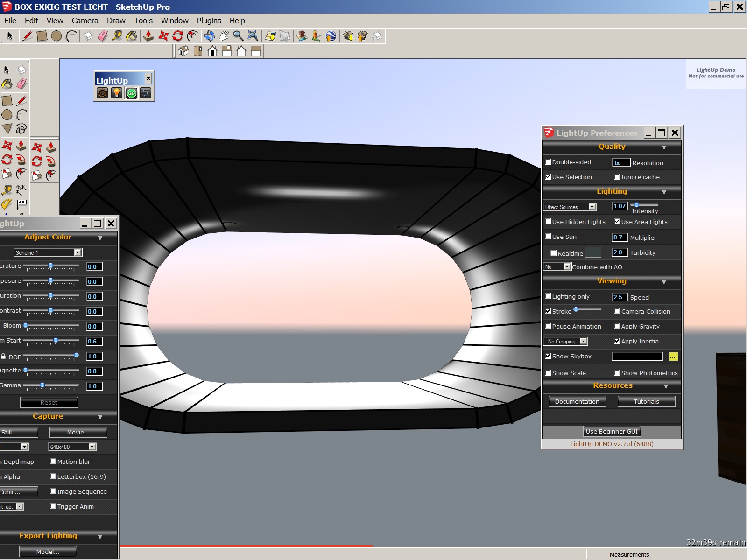The image size is (747, 560).
Task: Click the LightUp light bulb icon
Action: tap(117, 93)
